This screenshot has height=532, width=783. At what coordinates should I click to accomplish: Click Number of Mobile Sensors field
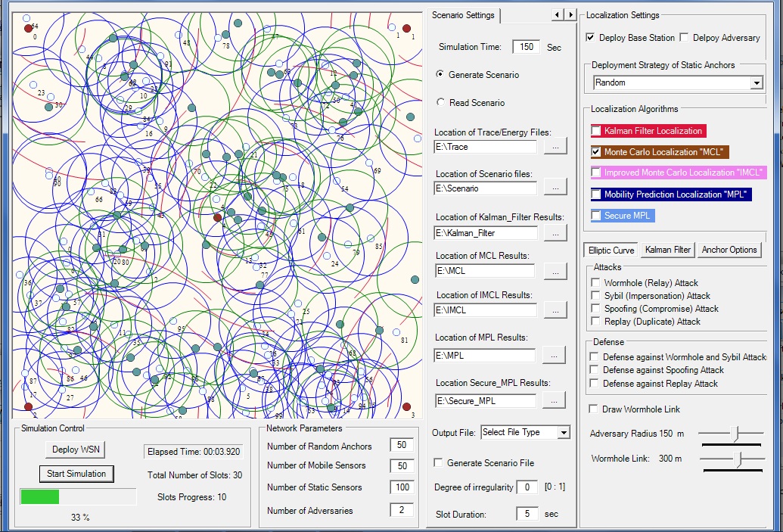pyautogui.click(x=402, y=465)
